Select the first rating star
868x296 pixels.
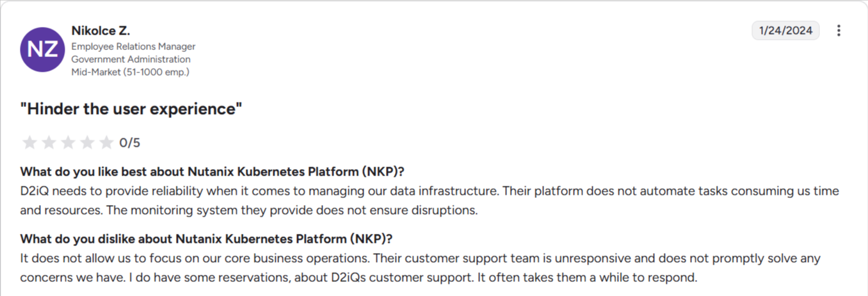click(x=29, y=142)
